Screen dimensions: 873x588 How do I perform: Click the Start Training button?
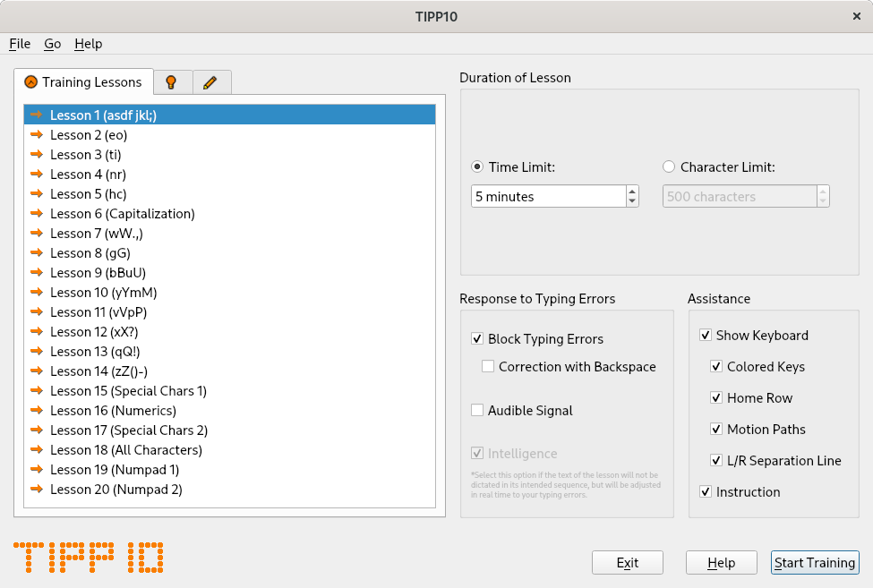tap(814, 563)
